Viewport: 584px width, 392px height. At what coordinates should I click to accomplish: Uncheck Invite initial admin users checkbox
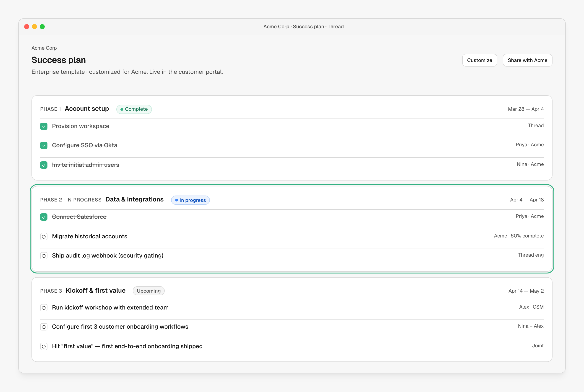[44, 165]
